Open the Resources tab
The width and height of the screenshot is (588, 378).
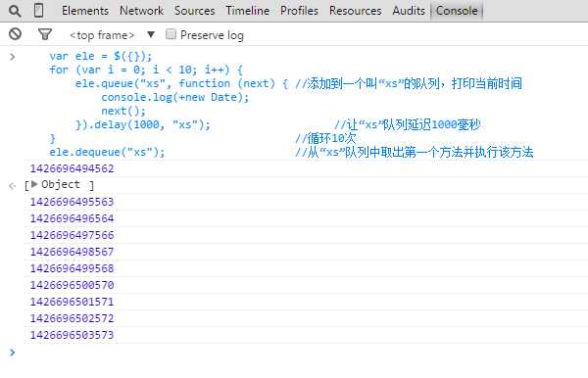coord(356,11)
